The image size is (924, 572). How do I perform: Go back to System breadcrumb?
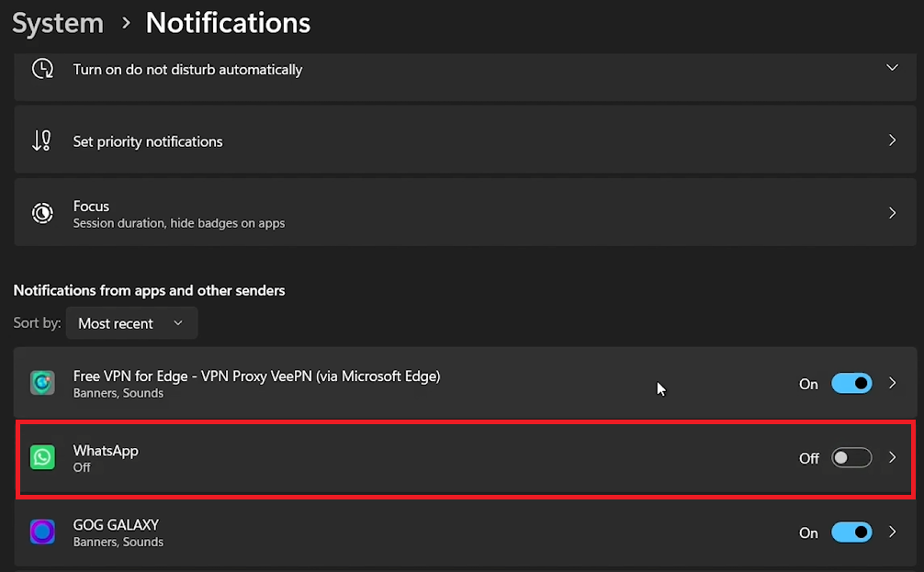(x=58, y=24)
